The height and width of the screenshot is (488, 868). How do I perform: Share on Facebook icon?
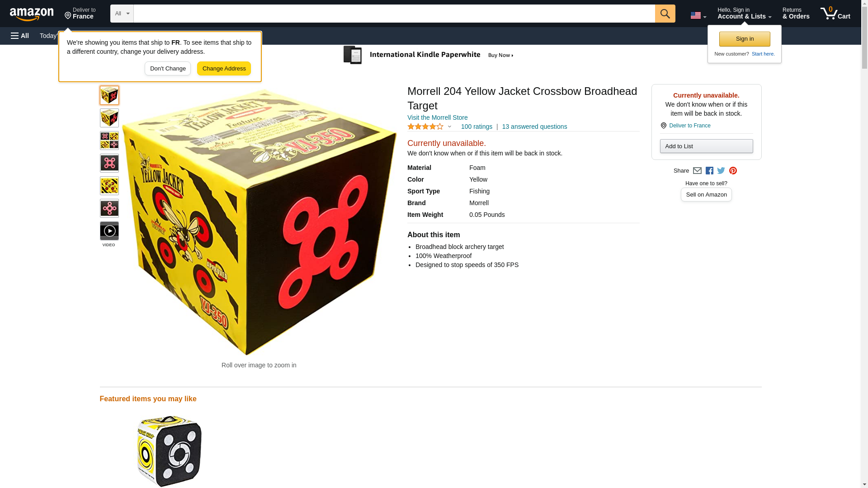[709, 171]
